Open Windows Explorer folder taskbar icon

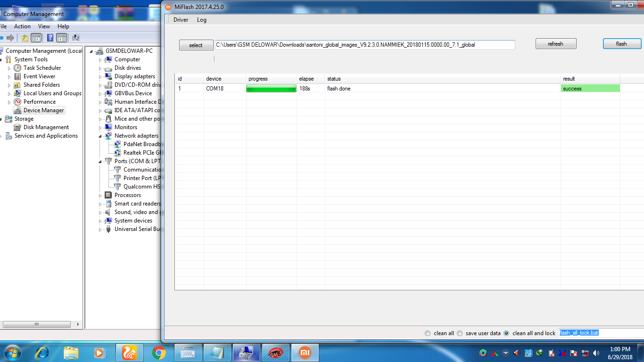(x=71, y=352)
